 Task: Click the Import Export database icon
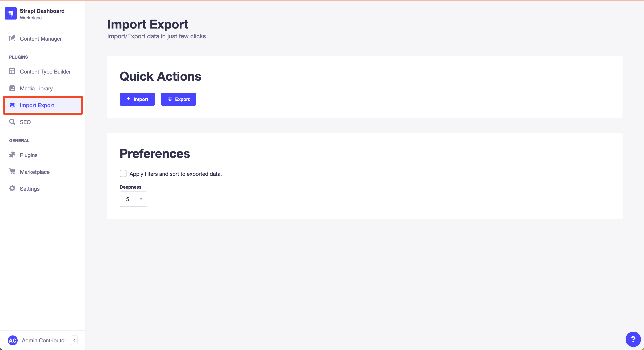[12, 105]
